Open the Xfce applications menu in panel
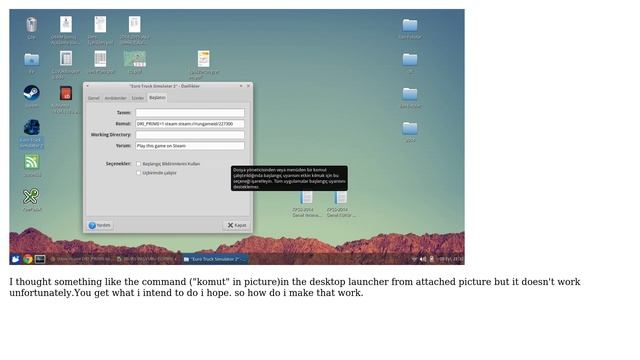640x360 pixels. 15,259
